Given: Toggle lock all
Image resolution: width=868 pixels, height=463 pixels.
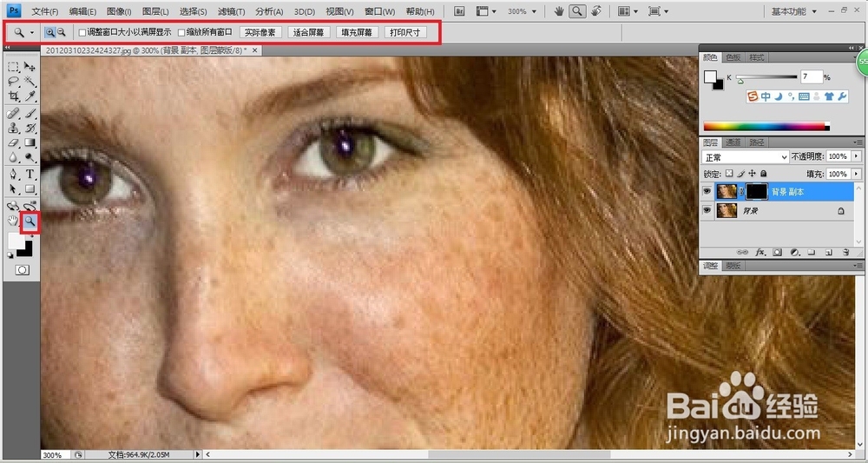Looking at the screenshot, I should 763,174.
